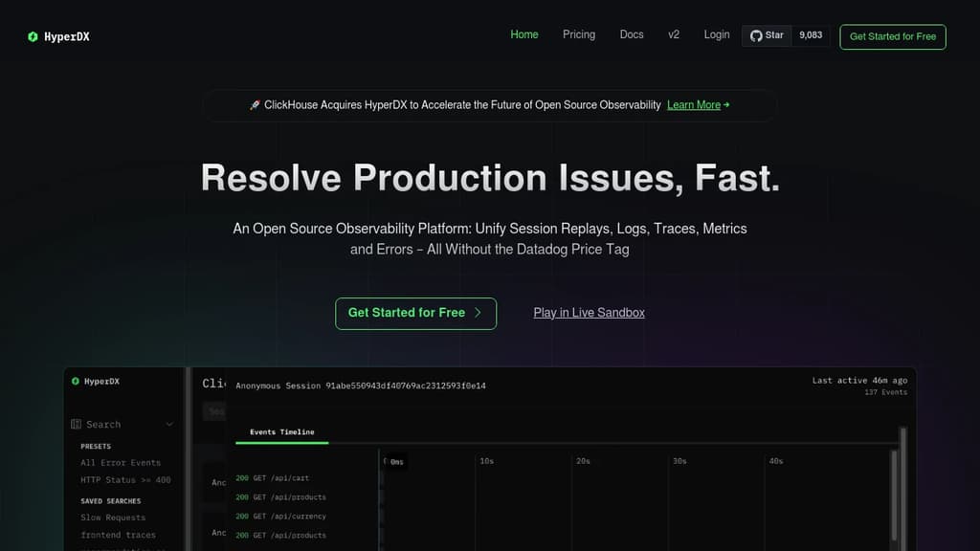The width and height of the screenshot is (980, 551).
Task: Select All Error Events preset
Action: tap(121, 463)
